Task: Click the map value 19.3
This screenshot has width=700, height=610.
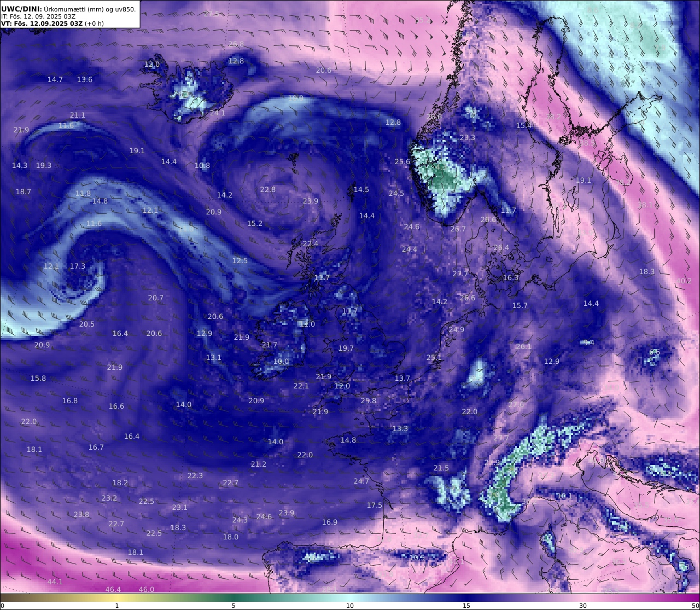Action: (x=44, y=165)
